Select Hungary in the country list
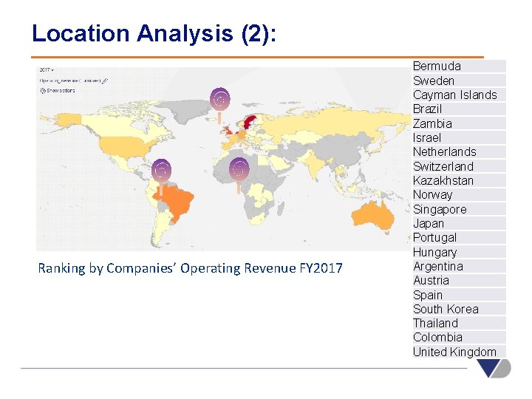Screen dimensions: 532x399 pyautogui.click(x=460, y=252)
